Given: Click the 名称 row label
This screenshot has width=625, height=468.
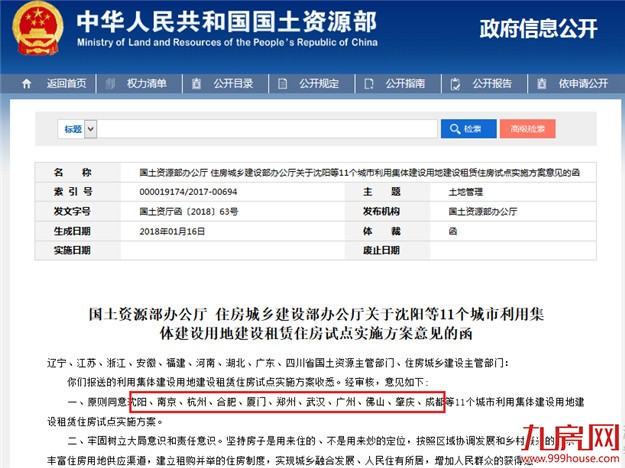Looking at the screenshot, I should click(x=73, y=172).
